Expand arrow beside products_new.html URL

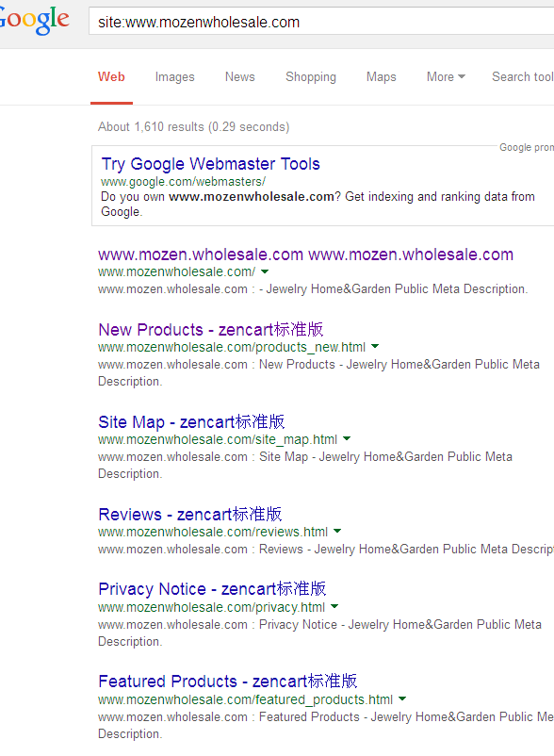point(375,346)
